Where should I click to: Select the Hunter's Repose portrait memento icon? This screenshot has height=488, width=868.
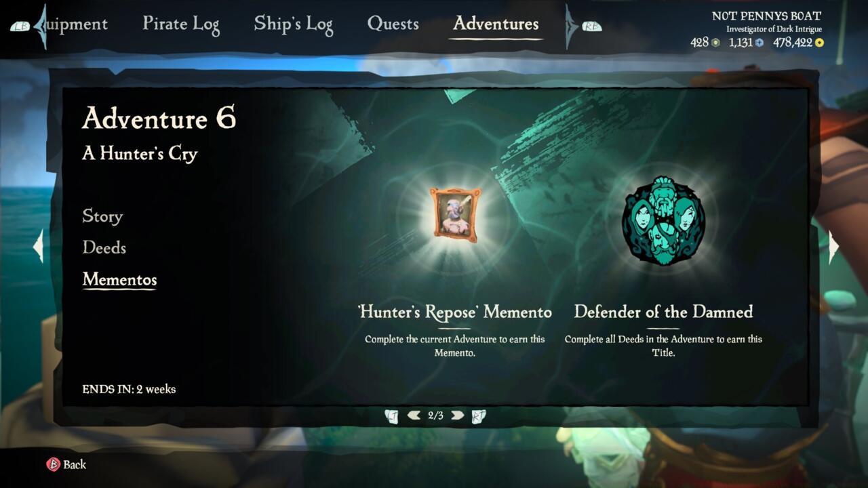tap(455, 216)
